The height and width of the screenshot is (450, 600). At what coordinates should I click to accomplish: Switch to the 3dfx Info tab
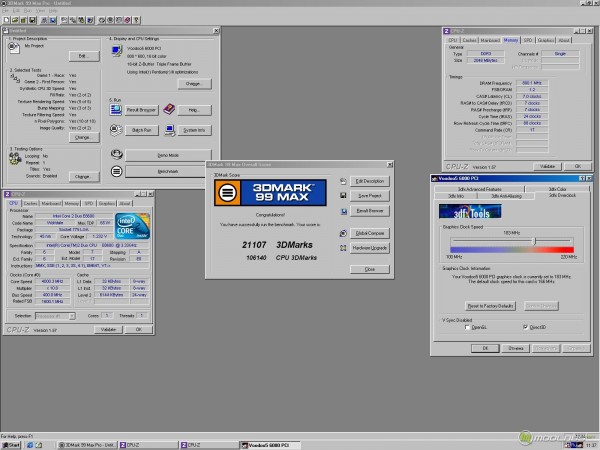pyautogui.click(x=456, y=196)
